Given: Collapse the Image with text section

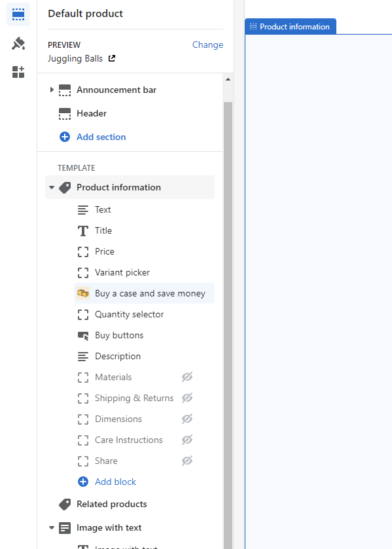Looking at the screenshot, I should tap(52, 527).
